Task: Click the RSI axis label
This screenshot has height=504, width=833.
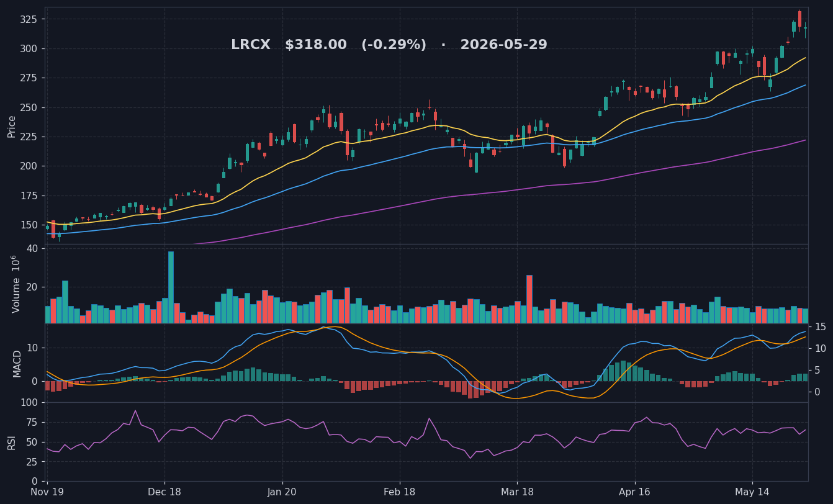Action: [x=12, y=442]
